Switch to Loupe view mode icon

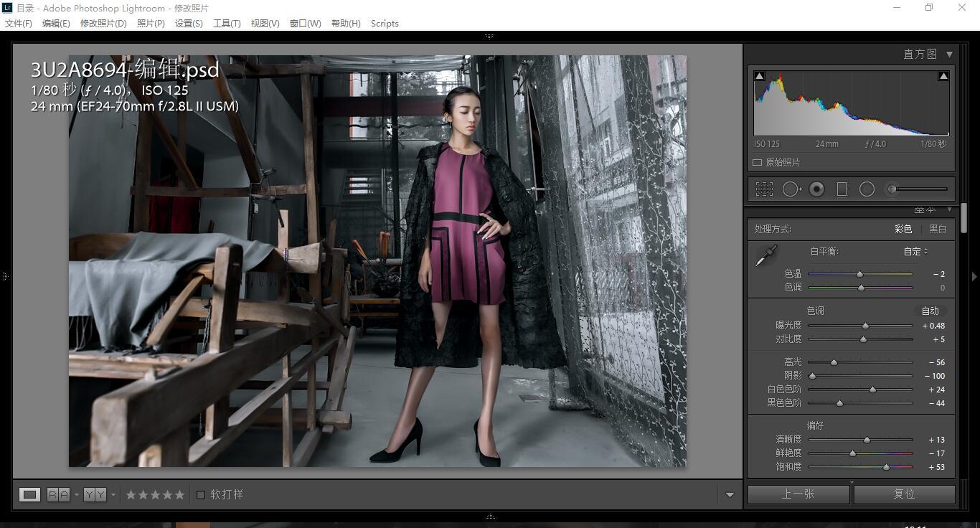[29, 494]
